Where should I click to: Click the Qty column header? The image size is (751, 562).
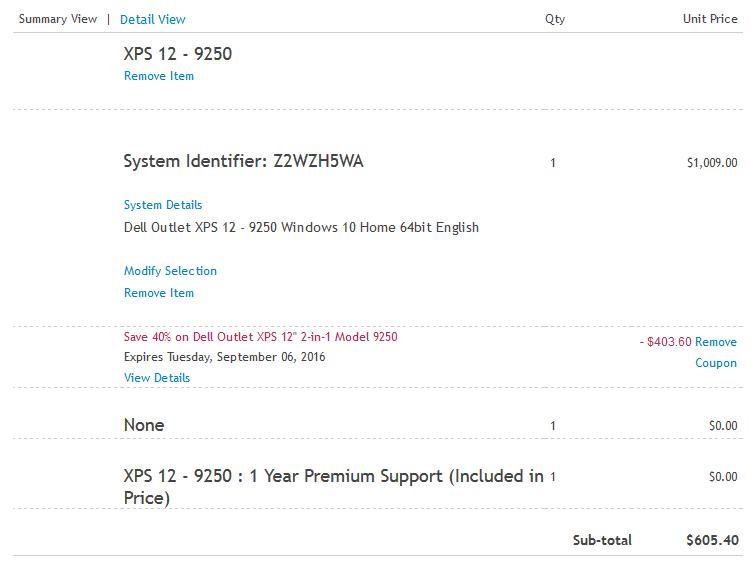[554, 19]
